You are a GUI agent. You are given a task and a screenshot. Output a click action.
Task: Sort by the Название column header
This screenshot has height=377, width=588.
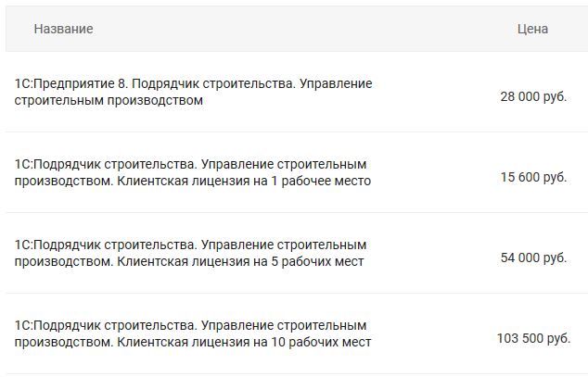tap(63, 29)
